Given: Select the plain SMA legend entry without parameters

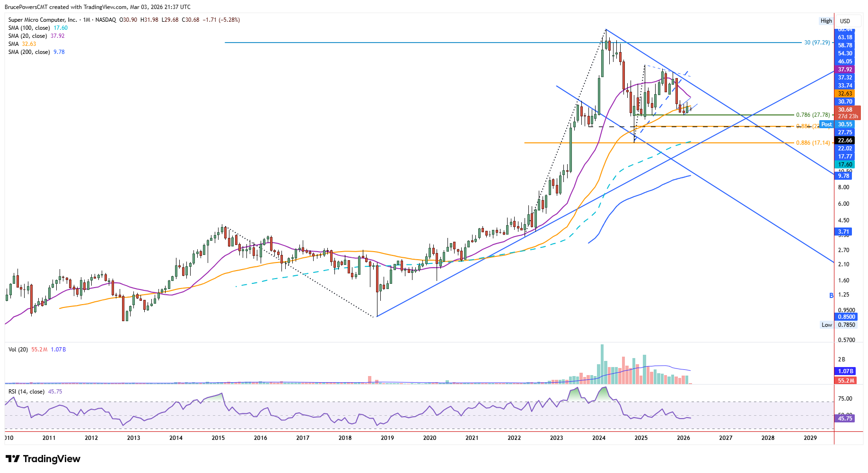Looking at the screenshot, I should [22, 44].
